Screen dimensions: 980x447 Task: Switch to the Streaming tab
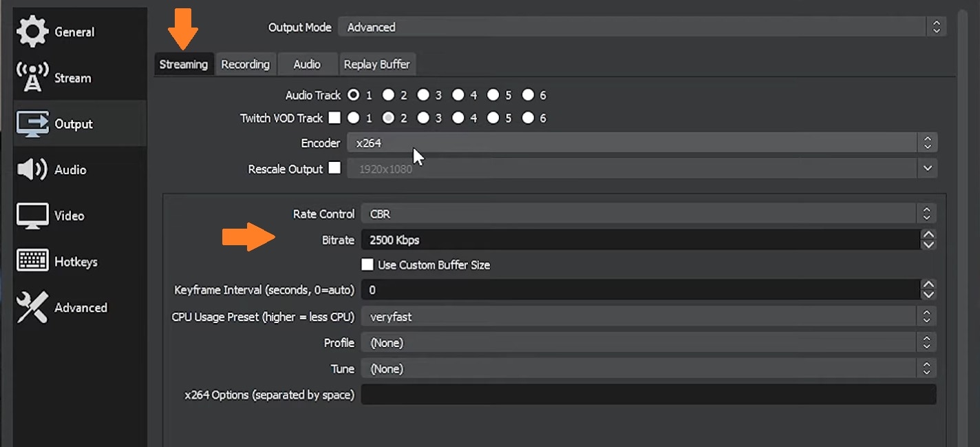(184, 64)
